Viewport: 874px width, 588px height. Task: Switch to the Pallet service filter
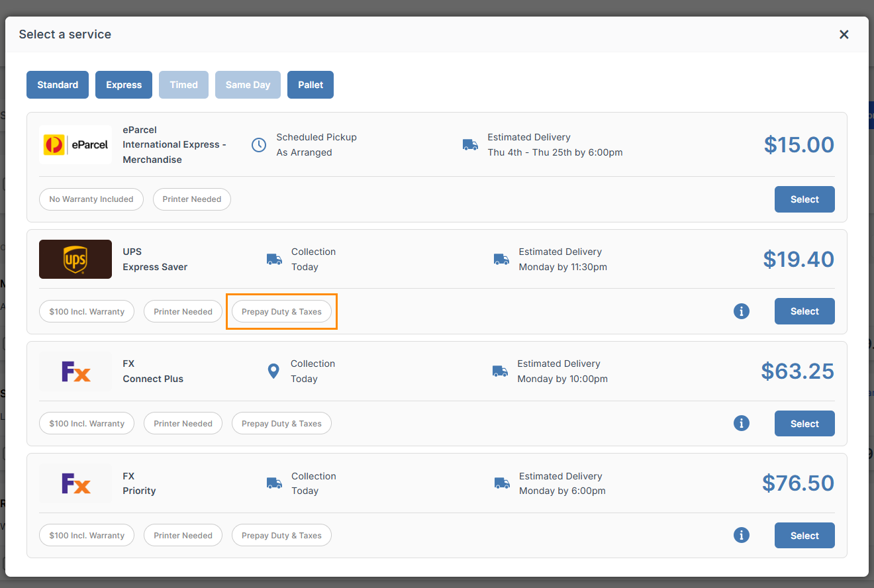311,85
